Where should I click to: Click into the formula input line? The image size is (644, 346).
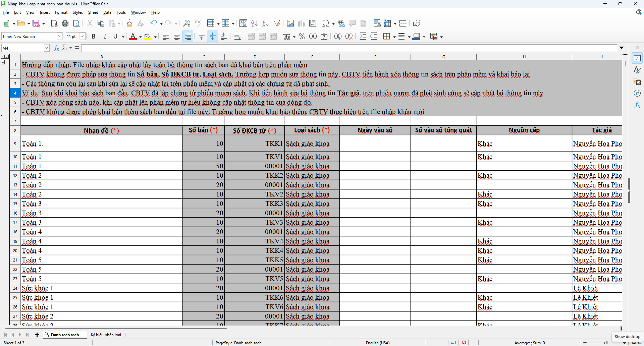[x=349, y=48]
